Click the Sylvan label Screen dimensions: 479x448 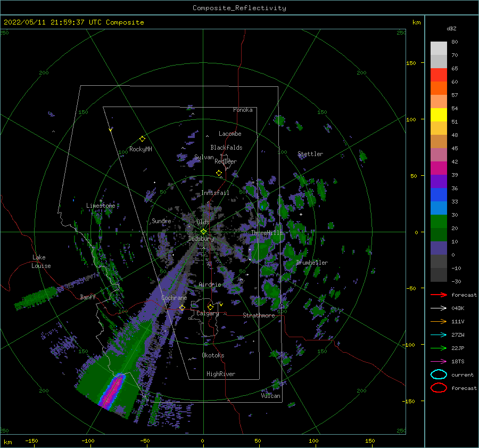point(204,157)
